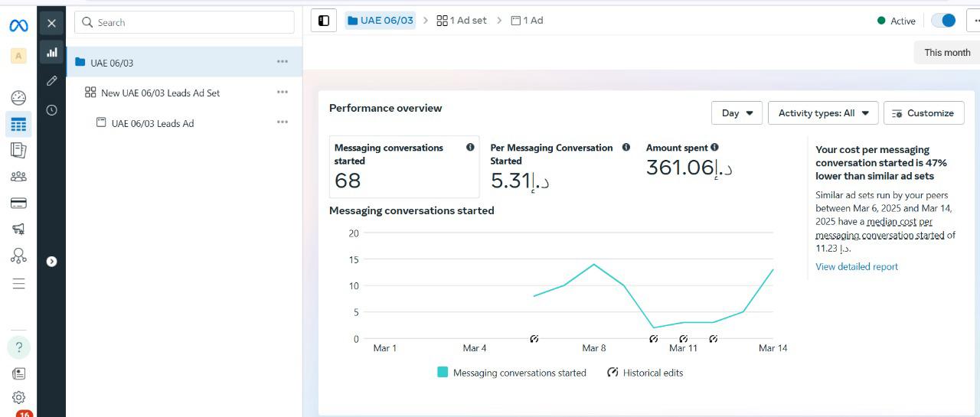Open the Help question mark icon
This screenshot has height=417, width=980.
point(19,347)
